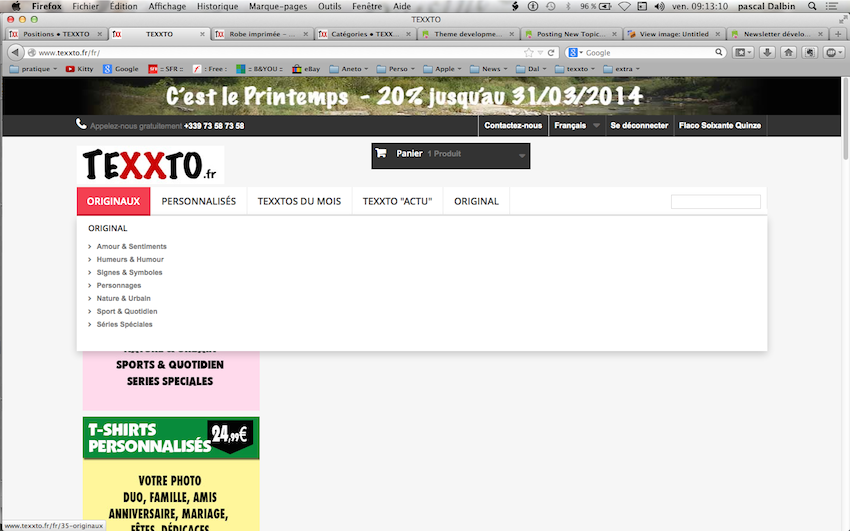Open the Séries Spéciales category
This screenshot has height=531, width=850.
coord(124,324)
